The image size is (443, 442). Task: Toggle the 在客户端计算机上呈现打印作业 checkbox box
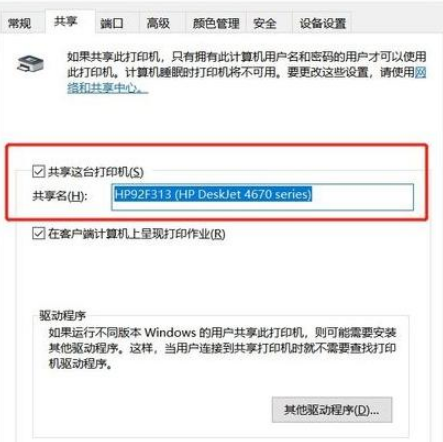[x=38, y=233]
